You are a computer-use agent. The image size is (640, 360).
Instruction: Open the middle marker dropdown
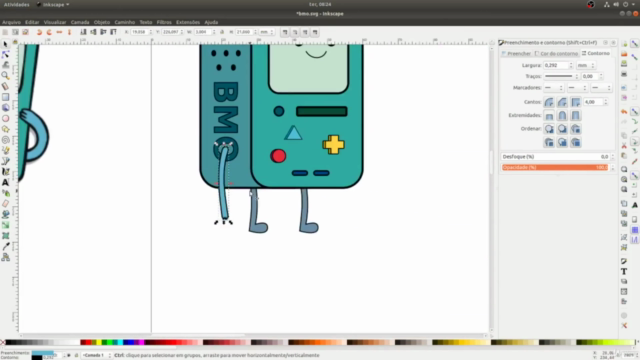click(x=577, y=88)
